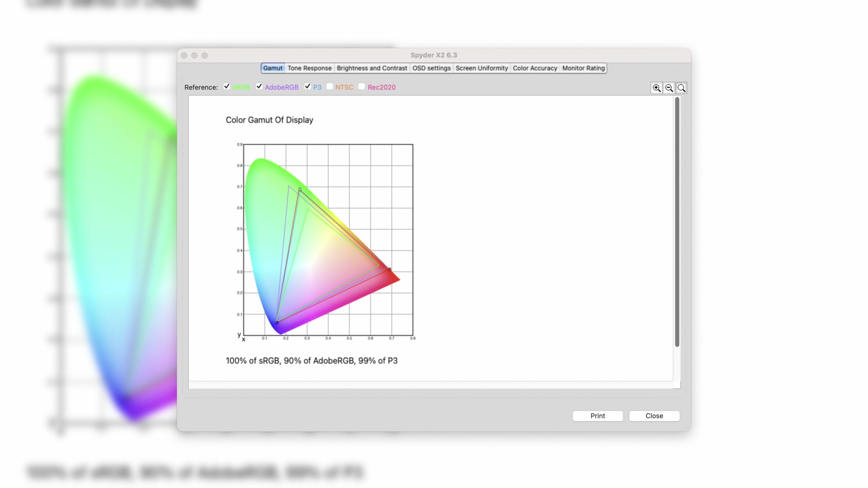Click the 'Reference:' label

[201, 87]
